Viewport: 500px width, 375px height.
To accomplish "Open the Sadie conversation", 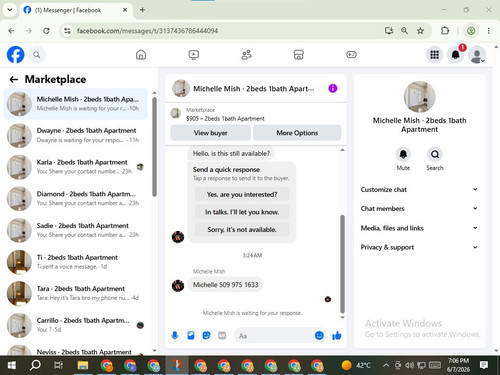I will 75,230.
